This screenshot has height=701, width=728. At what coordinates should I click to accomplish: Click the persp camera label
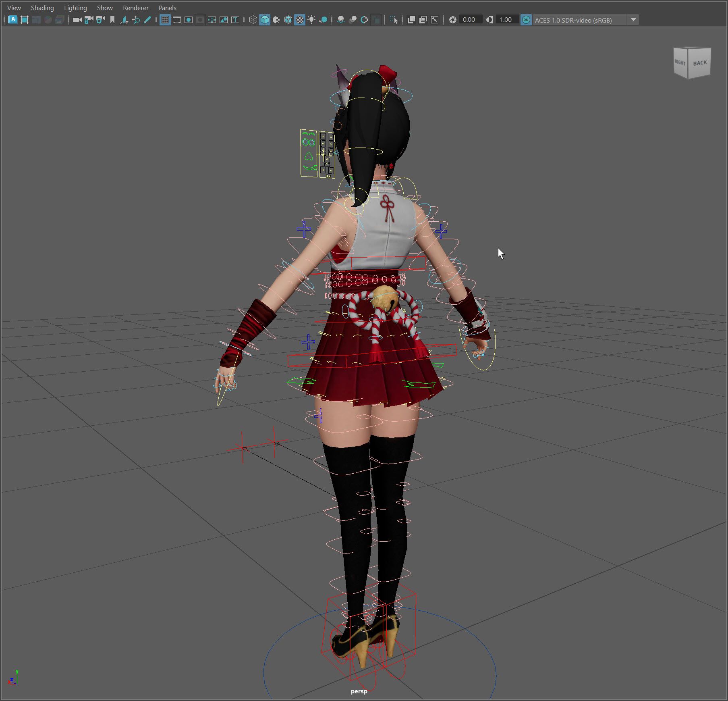(359, 691)
